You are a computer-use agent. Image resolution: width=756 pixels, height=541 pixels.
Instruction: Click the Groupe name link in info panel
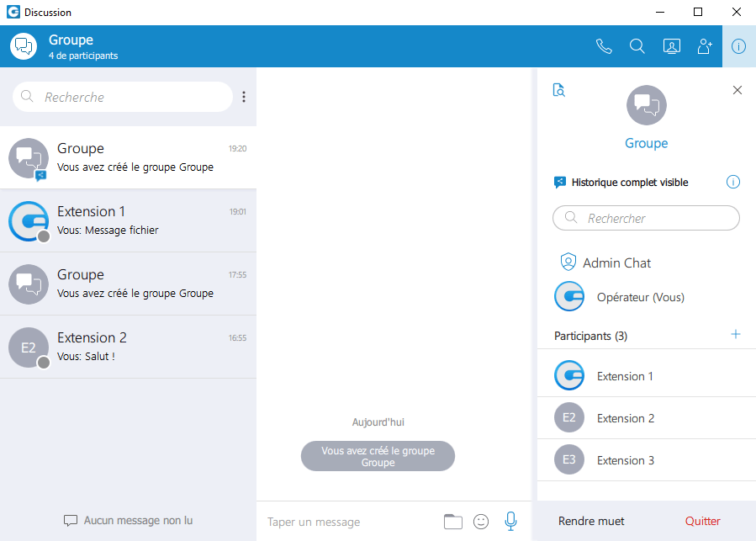(x=647, y=143)
